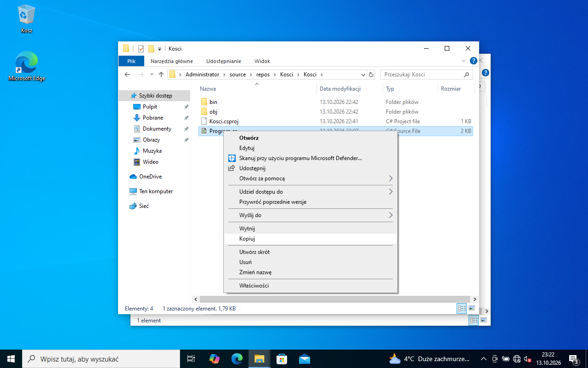Click the New folder icon in the title bar
Viewport: 588px width, 368px height.
click(x=151, y=49)
